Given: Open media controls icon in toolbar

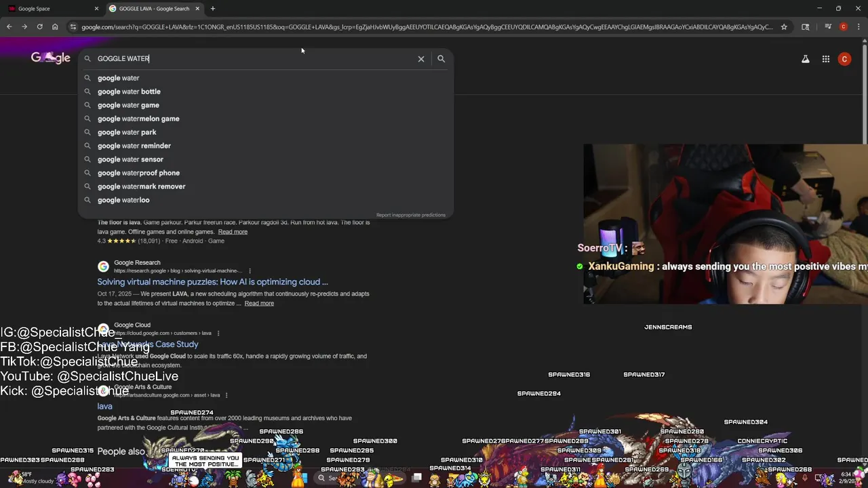Looking at the screenshot, I should pyautogui.click(x=828, y=27).
